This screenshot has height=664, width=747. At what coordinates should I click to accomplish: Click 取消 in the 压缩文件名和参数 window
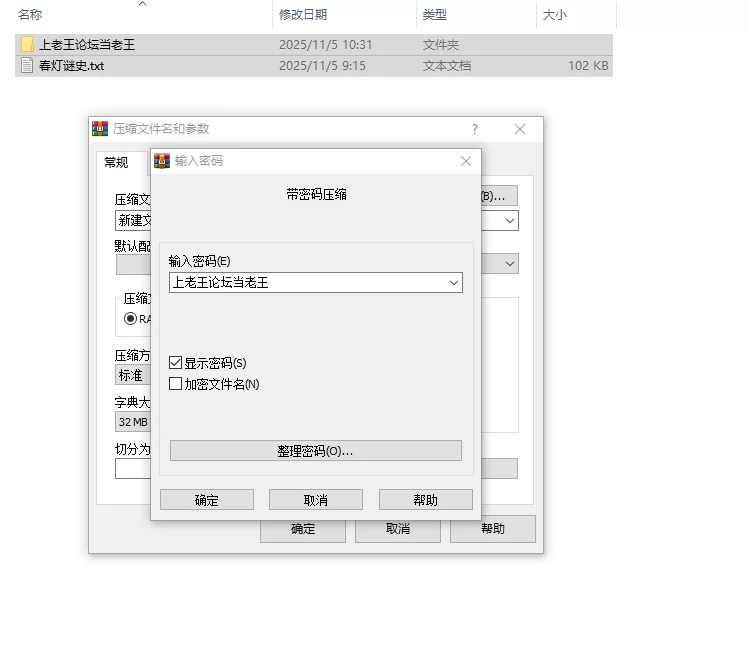coord(398,529)
